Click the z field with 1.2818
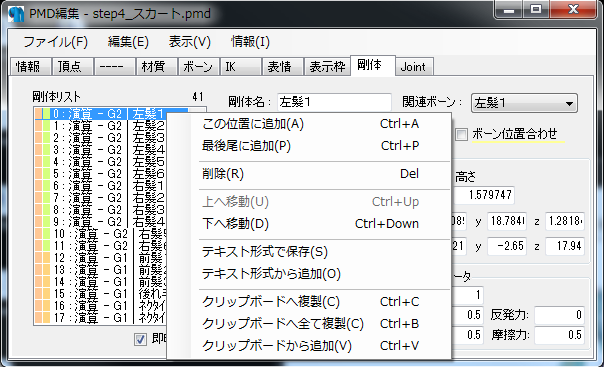 click(x=565, y=221)
